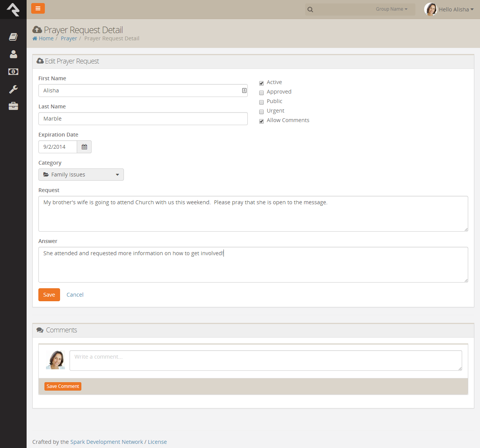Expand the Hello Alisha user menu
480x448 pixels.
tap(456, 10)
